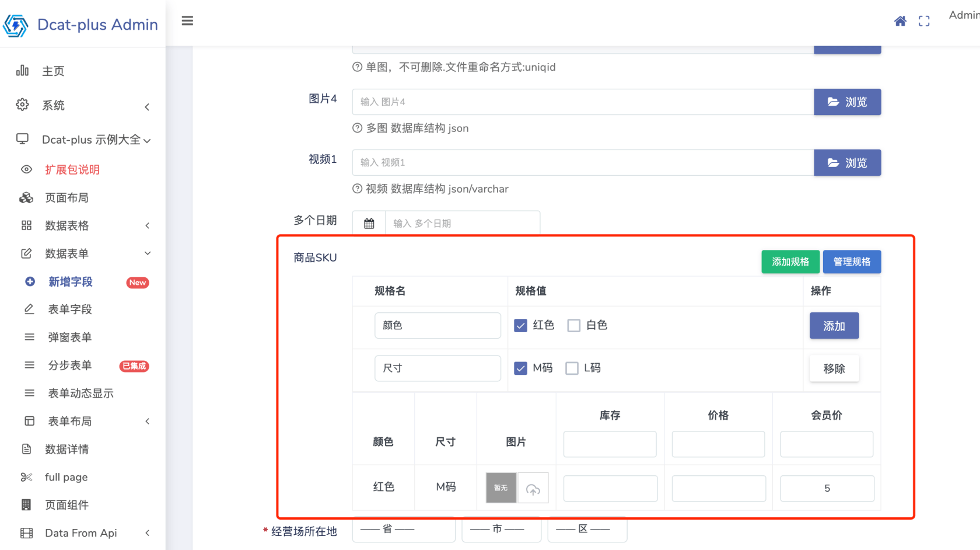Click the 主页 bar chart icon

coord(22,71)
